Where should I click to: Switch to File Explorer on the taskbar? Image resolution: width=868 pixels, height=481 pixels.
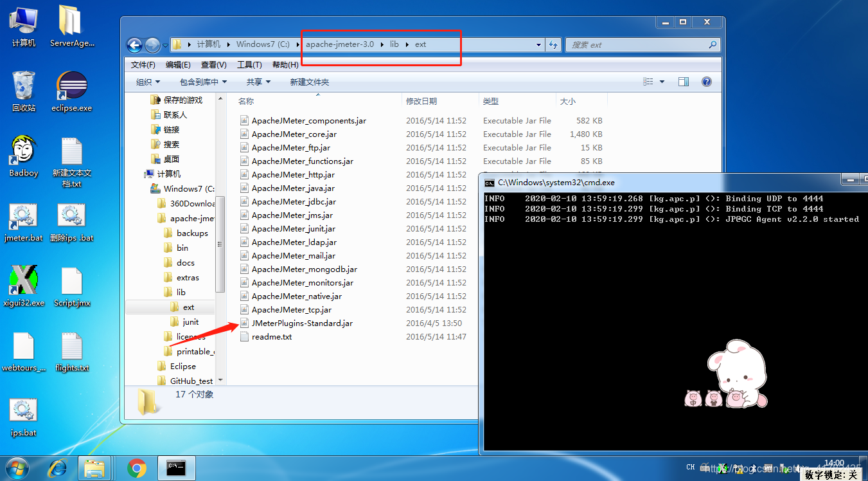[96, 468]
